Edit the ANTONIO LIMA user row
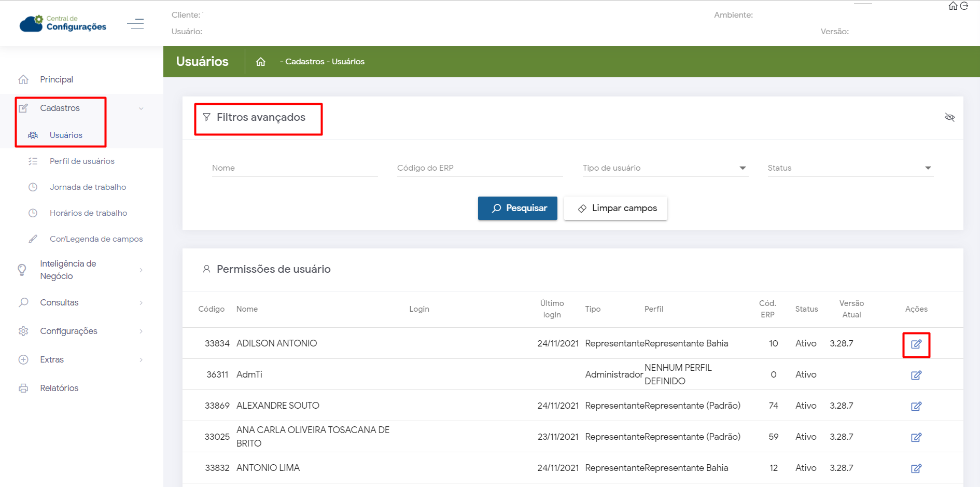The width and height of the screenshot is (980, 487). 916,468
